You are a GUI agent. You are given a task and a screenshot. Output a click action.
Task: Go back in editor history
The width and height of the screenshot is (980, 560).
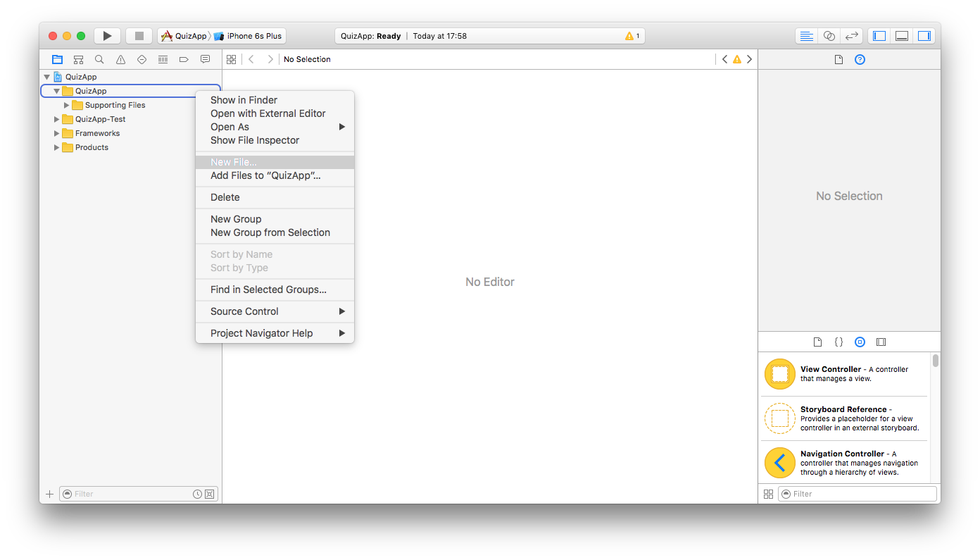tap(251, 59)
